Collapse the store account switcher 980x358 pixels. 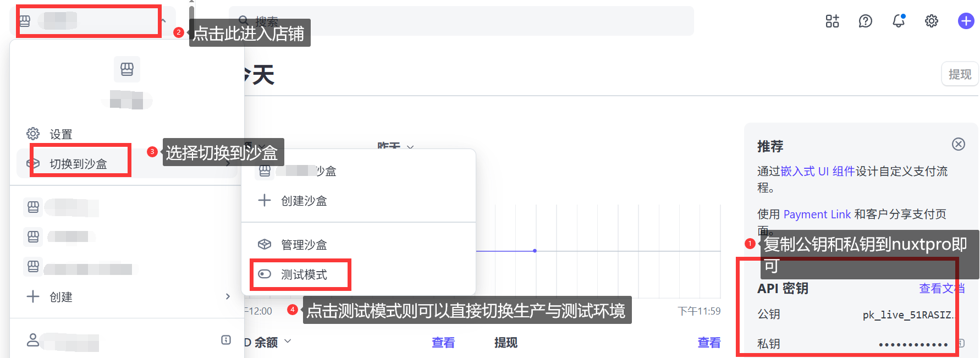pos(163,21)
